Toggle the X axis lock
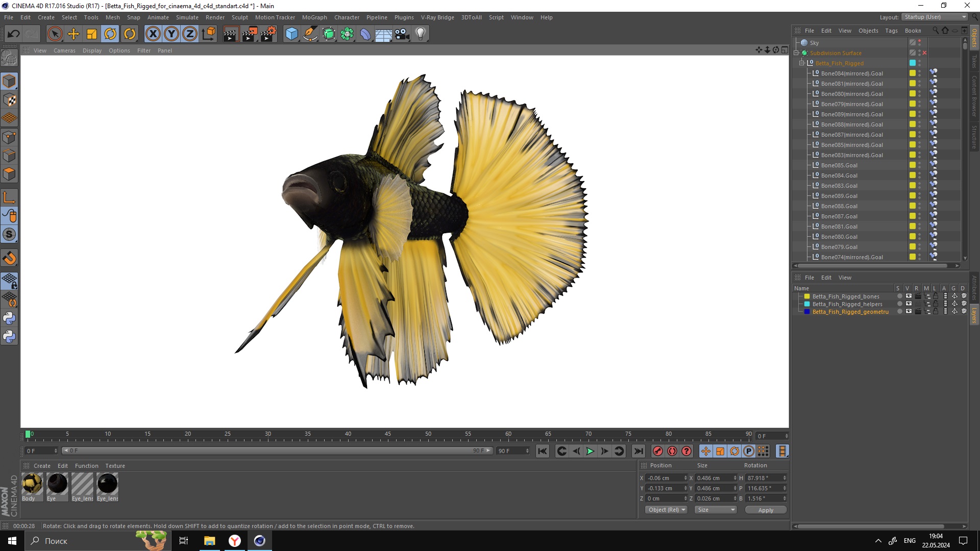The height and width of the screenshot is (551, 980). click(153, 34)
